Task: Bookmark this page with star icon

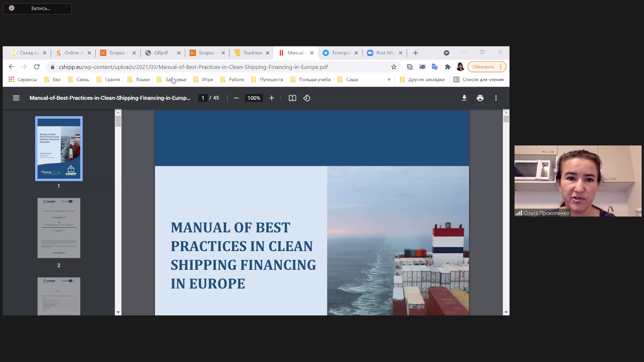Action: (394, 67)
